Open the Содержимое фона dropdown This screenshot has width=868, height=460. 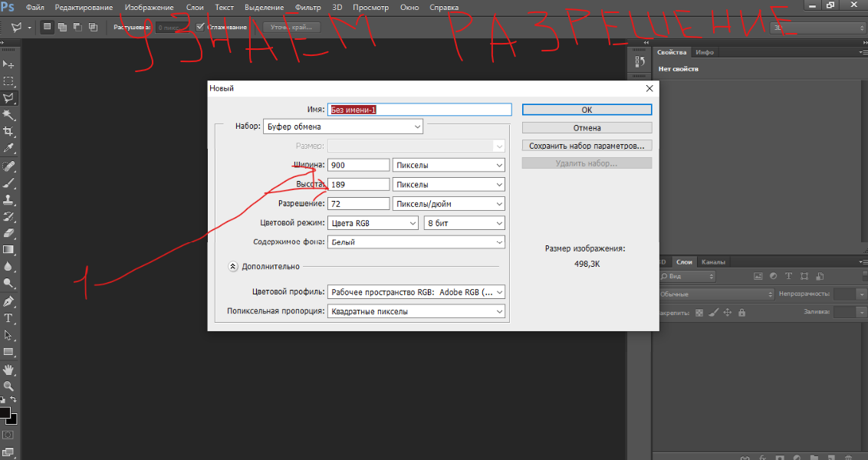click(416, 242)
